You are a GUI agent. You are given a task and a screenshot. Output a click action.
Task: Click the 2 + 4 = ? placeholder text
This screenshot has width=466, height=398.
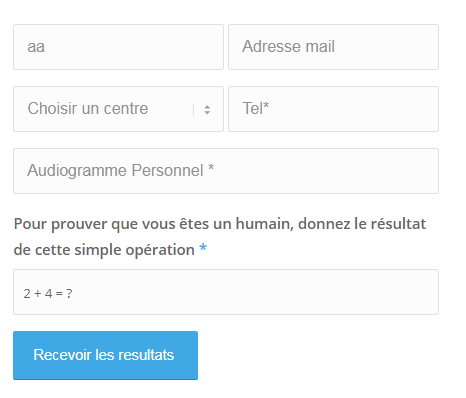(48, 294)
